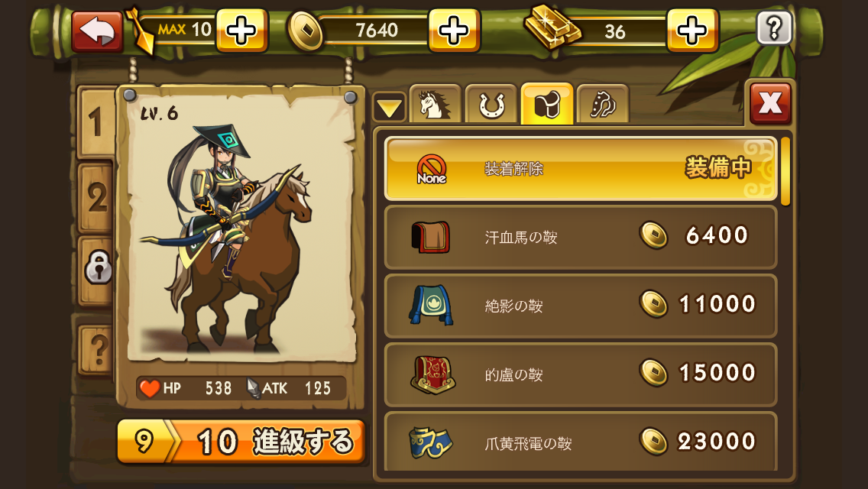The width and height of the screenshot is (868, 489).
Task: Pick 爪黄飛電の鞍 costing 23000
Action: (x=581, y=442)
